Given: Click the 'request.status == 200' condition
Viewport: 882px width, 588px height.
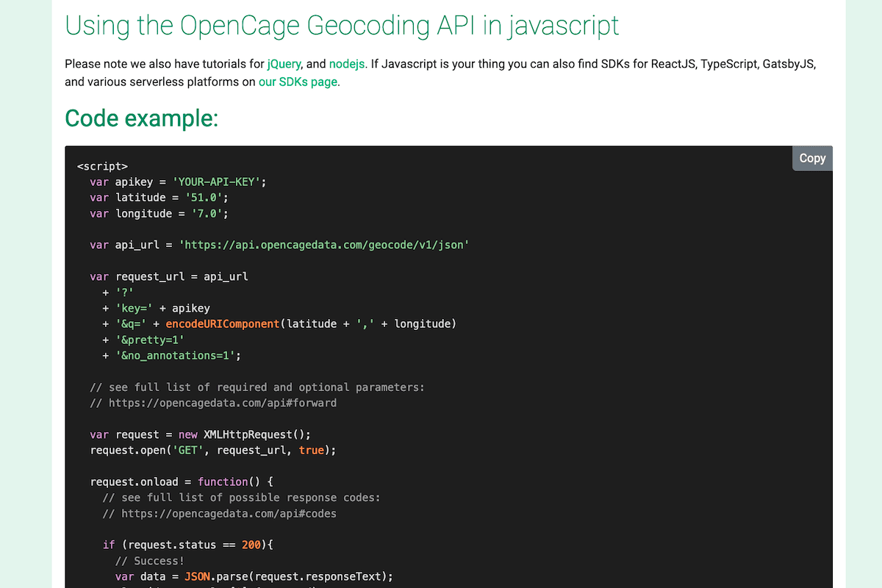Looking at the screenshot, I should 194,545.
